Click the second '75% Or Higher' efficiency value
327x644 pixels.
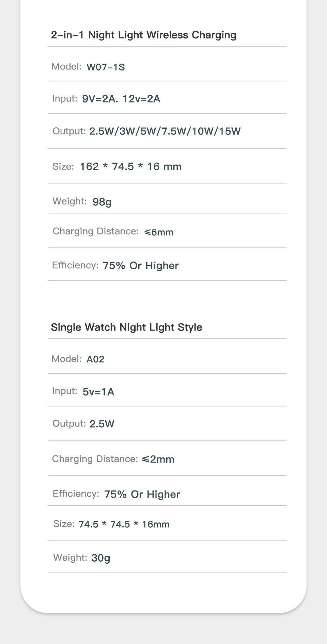(142, 495)
